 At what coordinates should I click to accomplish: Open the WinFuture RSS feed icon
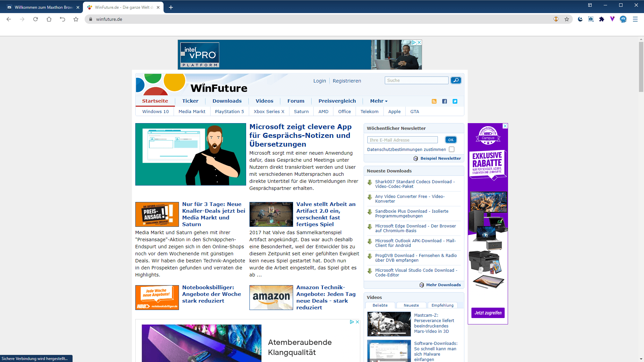(434, 101)
